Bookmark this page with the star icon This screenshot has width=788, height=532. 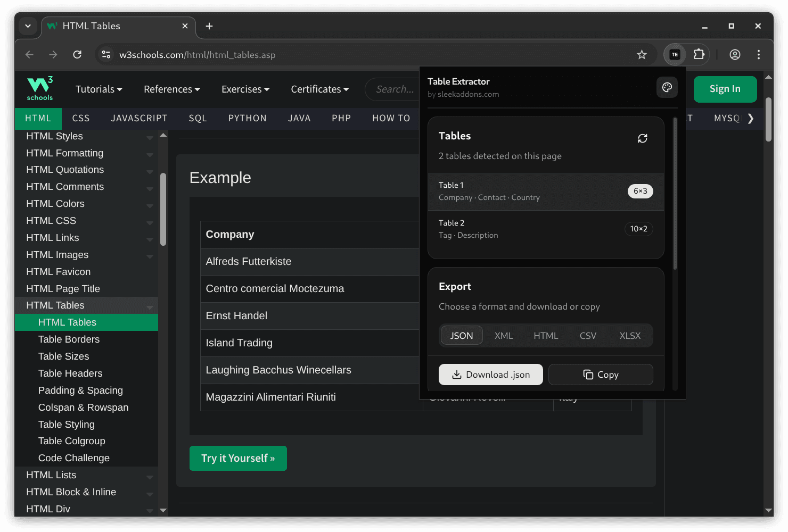pyautogui.click(x=642, y=55)
